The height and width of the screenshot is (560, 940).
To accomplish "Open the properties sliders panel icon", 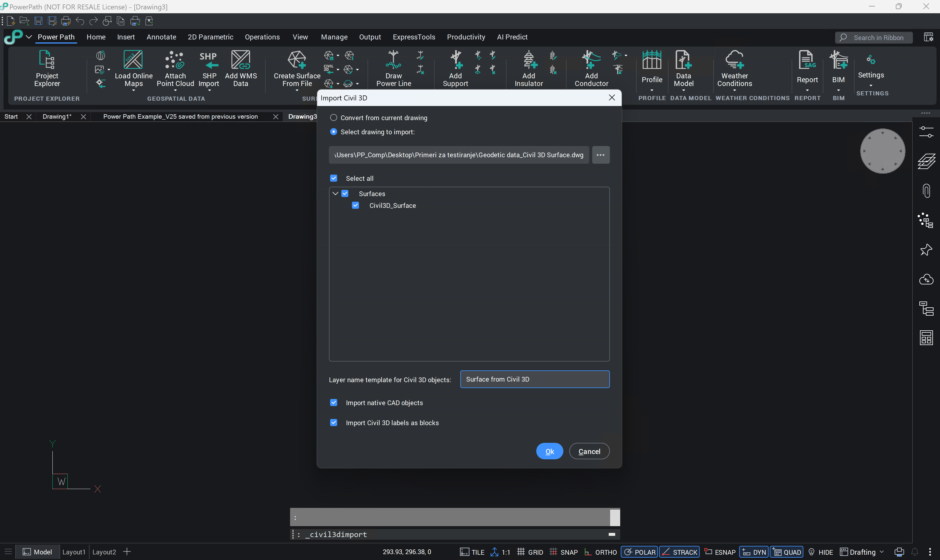I will pos(926,132).
